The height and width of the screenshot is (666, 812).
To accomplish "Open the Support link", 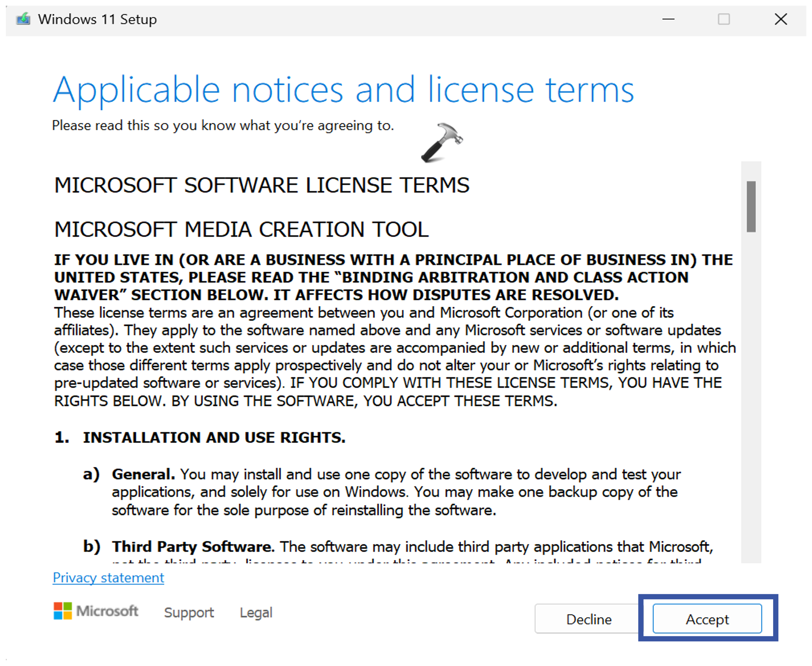I will (x=189, y=612).
